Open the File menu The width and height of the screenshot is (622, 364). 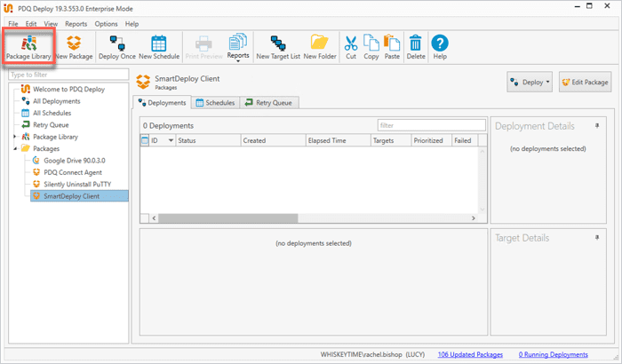(13, 24)
